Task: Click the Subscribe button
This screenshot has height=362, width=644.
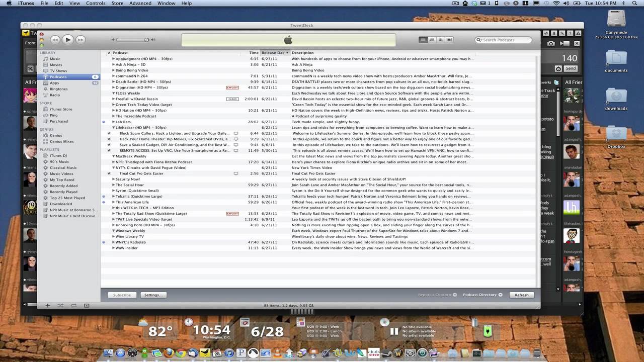Action: pyautogui.click(x=122, y=295)
